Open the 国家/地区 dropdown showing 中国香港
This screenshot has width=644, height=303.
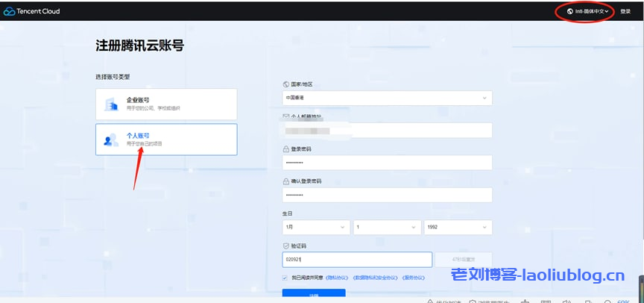coord(387,98)
